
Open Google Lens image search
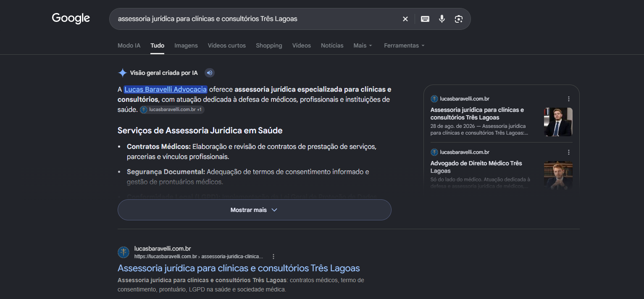click(x=458, y=19)
